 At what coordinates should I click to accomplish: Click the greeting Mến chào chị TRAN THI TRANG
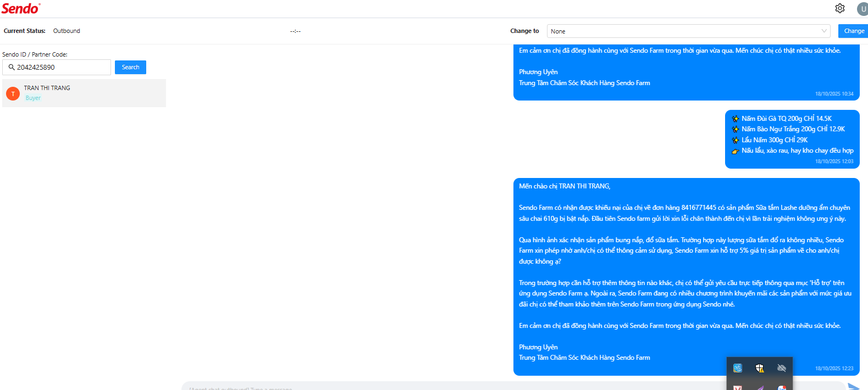coord(565,186)
